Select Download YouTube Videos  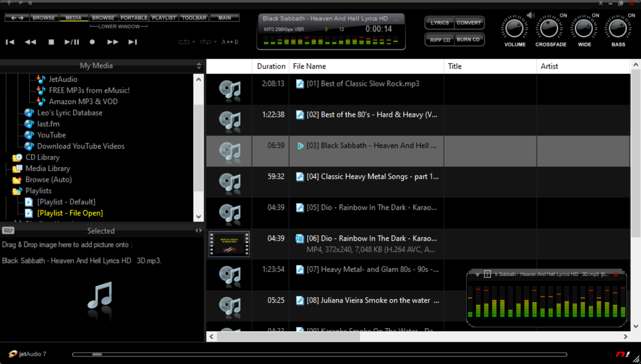tap(81, 146)
